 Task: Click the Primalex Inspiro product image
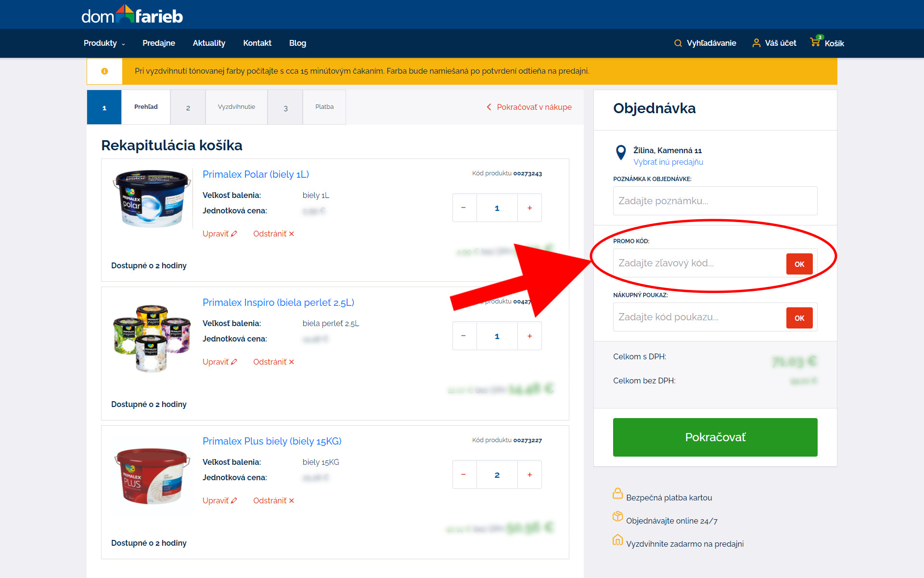point(152,338)
